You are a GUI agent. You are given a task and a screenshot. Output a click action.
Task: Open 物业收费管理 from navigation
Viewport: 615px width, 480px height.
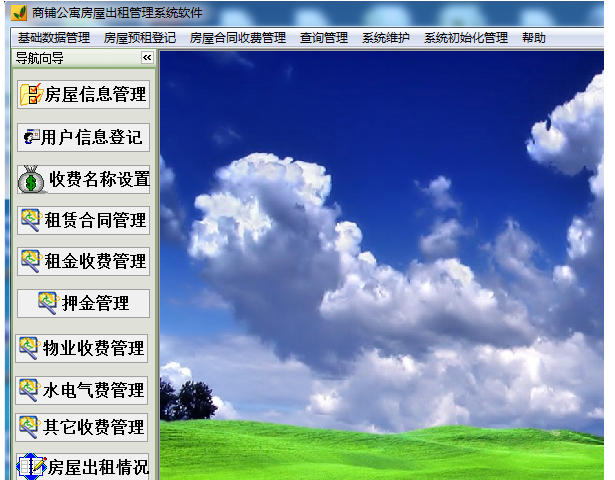tap(82, 348)
